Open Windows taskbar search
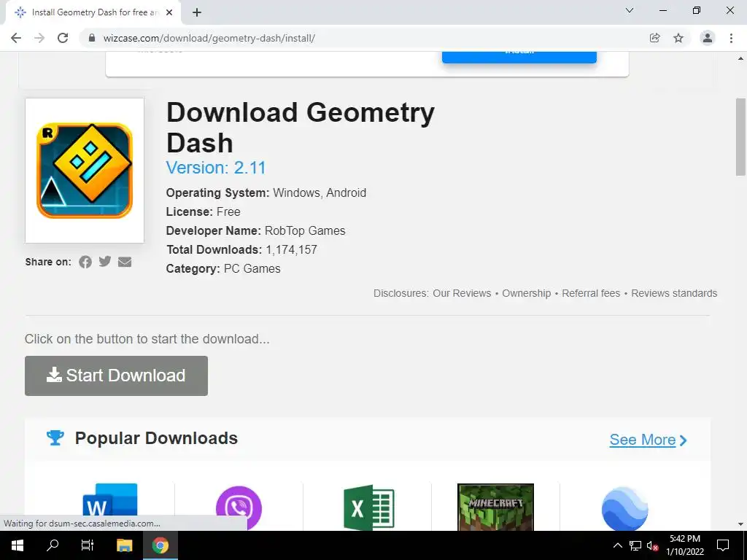 (53, 545)
